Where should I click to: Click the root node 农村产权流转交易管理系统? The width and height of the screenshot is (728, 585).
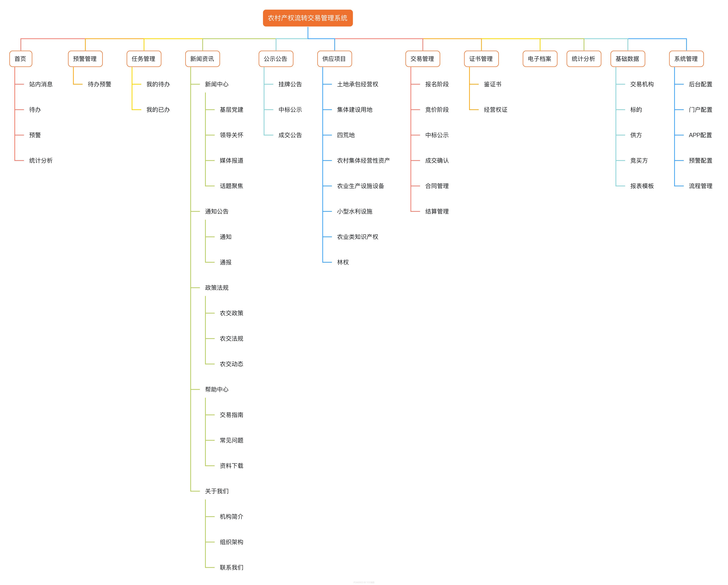pos(308,18)
